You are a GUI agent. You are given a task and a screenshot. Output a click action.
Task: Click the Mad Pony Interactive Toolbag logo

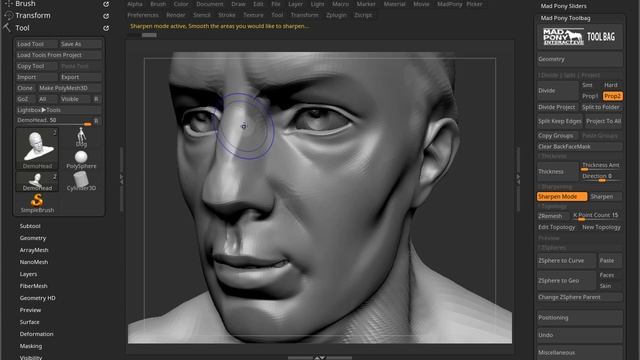click(580, 37)
